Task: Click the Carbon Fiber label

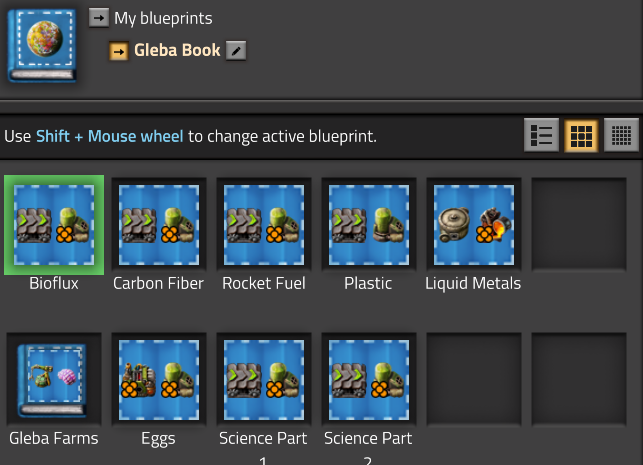Action: [158, 283]
